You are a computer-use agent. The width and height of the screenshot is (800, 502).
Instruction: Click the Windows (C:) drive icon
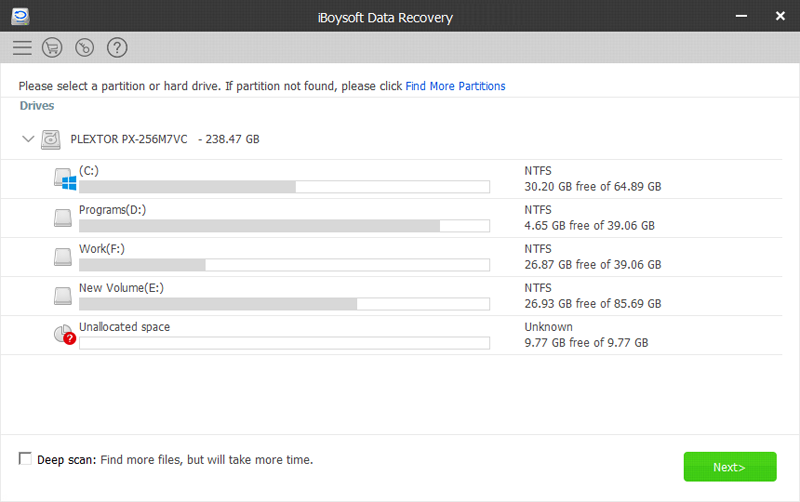pyautogui.click(x=64, y=179)
